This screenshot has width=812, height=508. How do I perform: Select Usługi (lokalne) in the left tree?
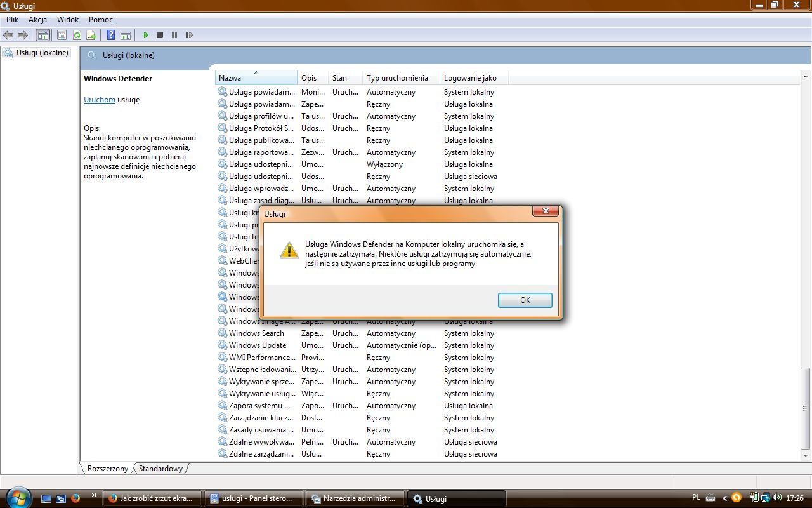tap(43, 53)
